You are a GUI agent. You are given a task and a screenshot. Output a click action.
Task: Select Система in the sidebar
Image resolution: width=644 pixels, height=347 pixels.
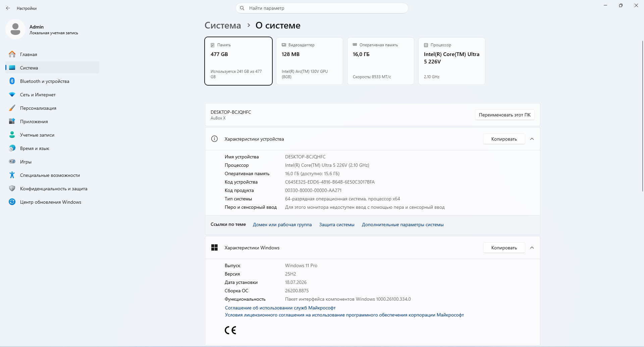(x=52, y=68)
